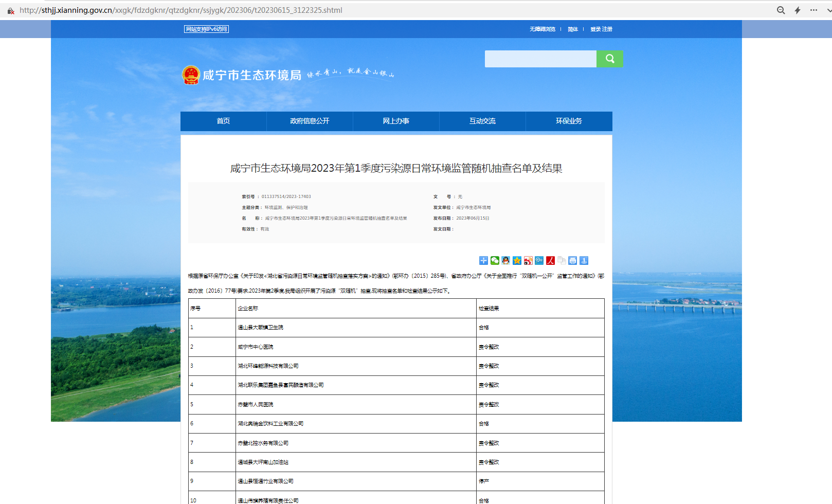Open the 首页 navigation tab
Image resolution: width=832 pixels, height=504 pixels.
pyautogui.click(x=223, y=121)
